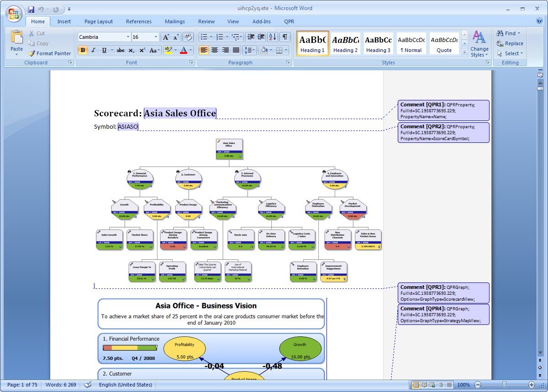This screenshot has height=392, width=548.
Task: Click the Office Button
Action: pyautogui.click(x=14, y=13)
